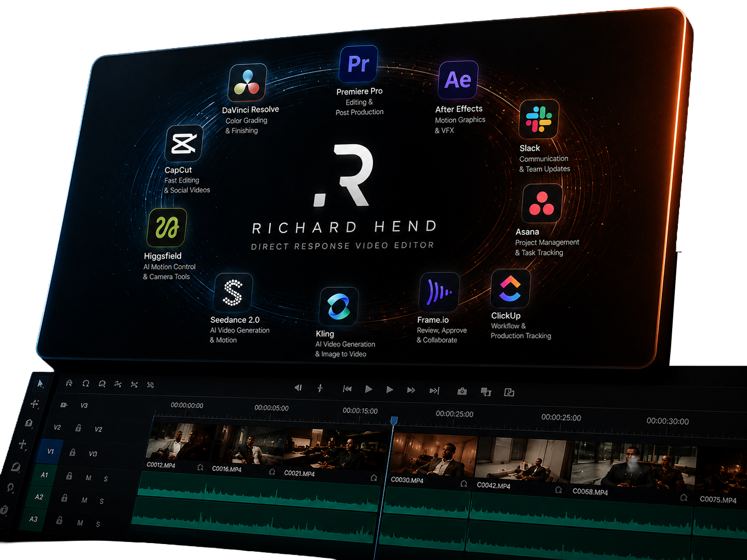Mute track A1 with M button
The width and height of the screenshot is (747, 560).
click(x=88, y=478)
